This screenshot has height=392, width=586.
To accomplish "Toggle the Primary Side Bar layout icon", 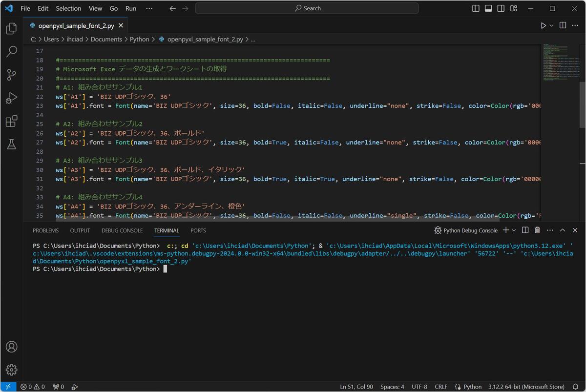I will click(x=476, y=8).
